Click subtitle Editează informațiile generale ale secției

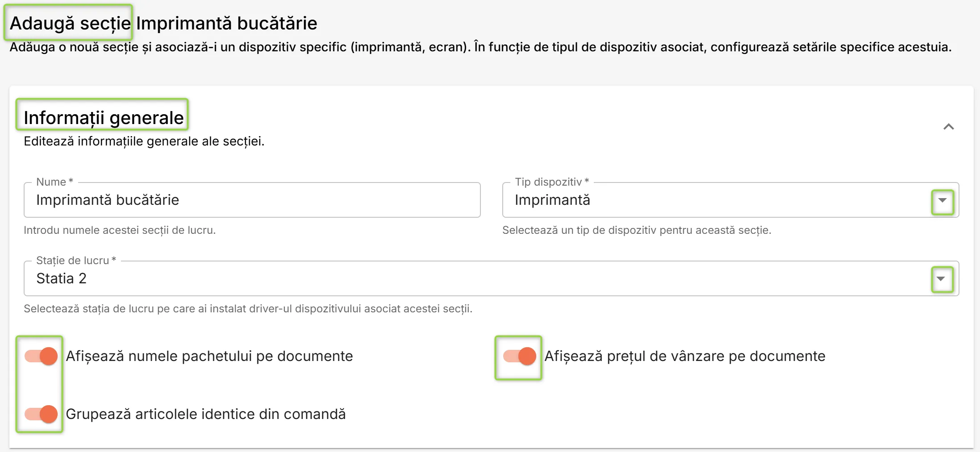click(x=144, y=141)
